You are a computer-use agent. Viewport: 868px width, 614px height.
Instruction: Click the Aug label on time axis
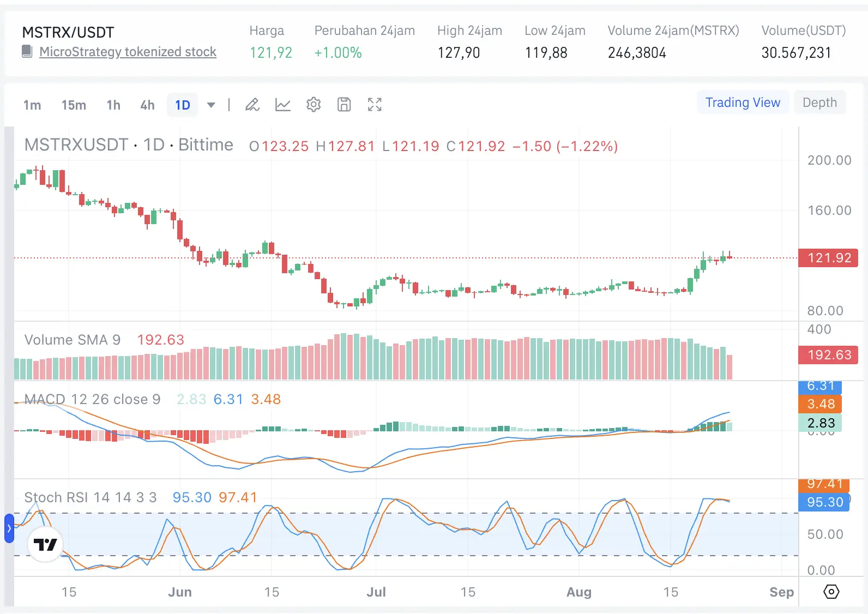[x=579, y=592]
